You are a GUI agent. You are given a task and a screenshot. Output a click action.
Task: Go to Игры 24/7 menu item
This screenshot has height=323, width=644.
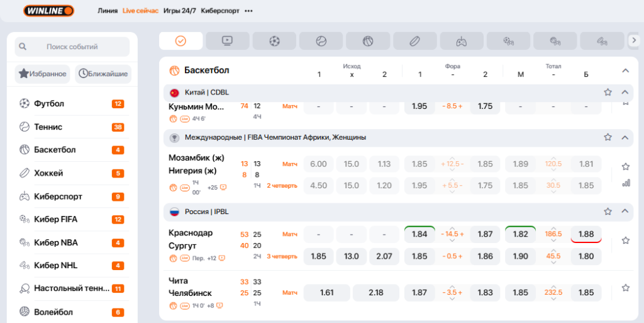pyautogui.click(x=179, y=11)
